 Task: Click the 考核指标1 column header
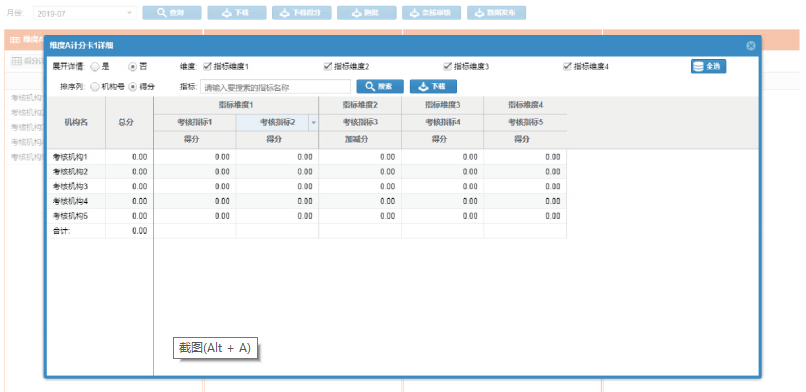pos(195,123)
